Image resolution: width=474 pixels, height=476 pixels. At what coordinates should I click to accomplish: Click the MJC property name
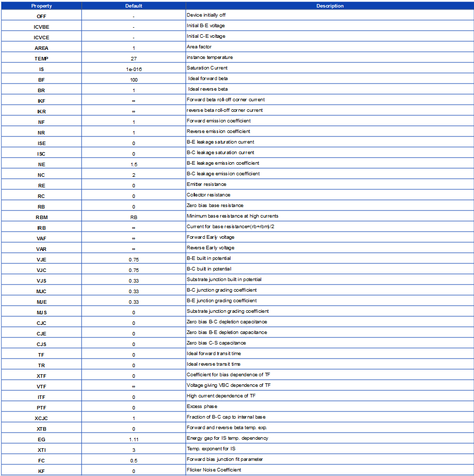[x=42, y=292]
